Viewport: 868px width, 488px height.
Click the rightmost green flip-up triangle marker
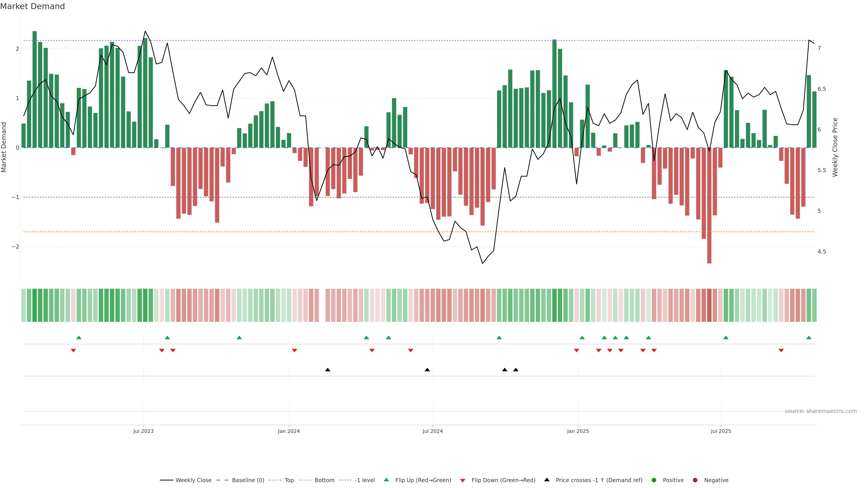coord(809,338)
